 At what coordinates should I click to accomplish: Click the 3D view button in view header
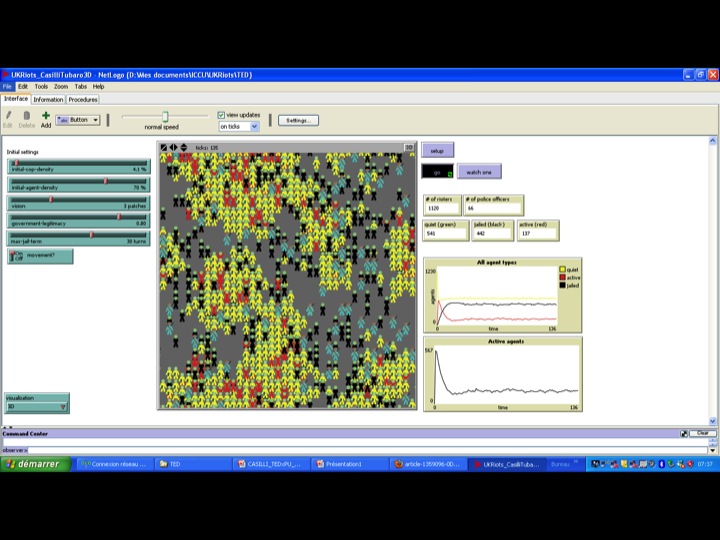[409, 147]
